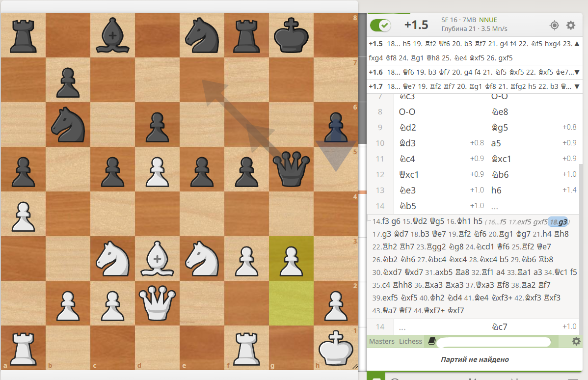This screenshot has height=380, width=588.
Task: Toggle the Stockfish engine analysis switch
Action: [x=380, y=25]
